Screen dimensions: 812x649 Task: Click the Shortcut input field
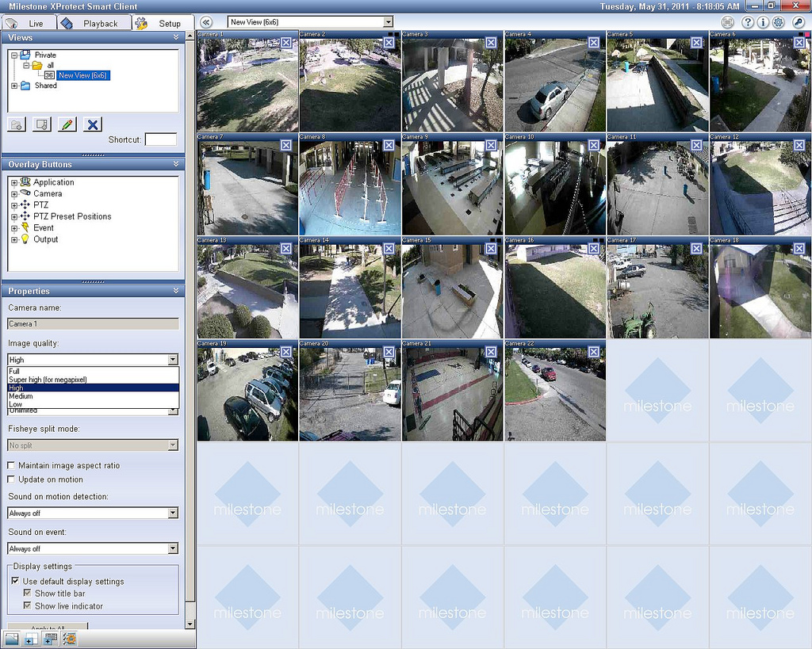point(161,139)
